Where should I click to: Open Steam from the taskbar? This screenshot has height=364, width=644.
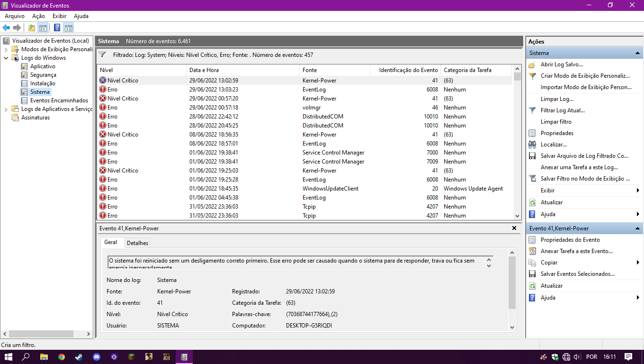79,357
